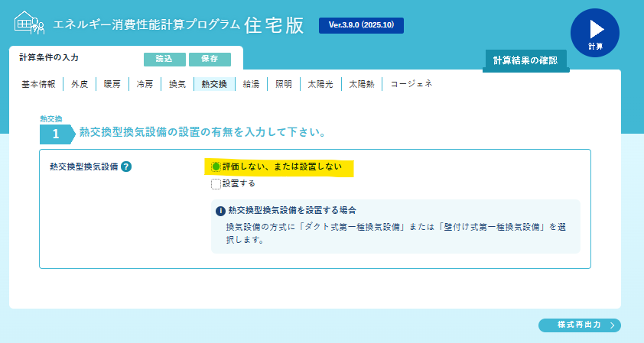The width and height of the screenshot is (644, 343).
Task: Select 評価しない、または設置しない option
Action: (216, 167)
